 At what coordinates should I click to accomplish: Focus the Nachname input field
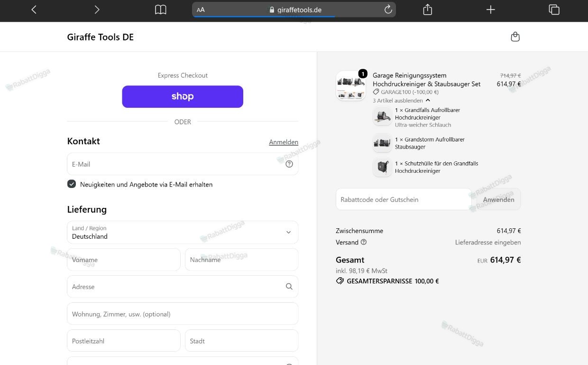(242, 260)
